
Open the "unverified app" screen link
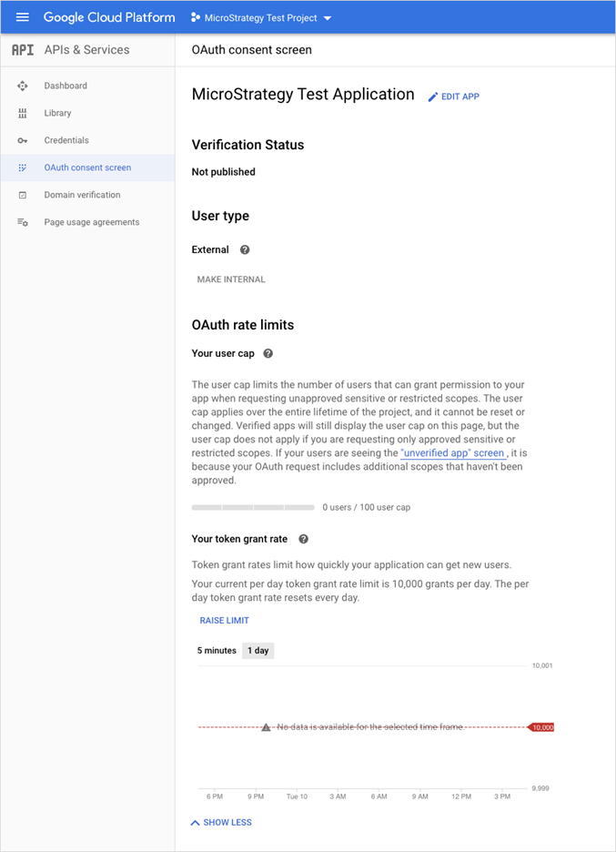tap(453, 452)
